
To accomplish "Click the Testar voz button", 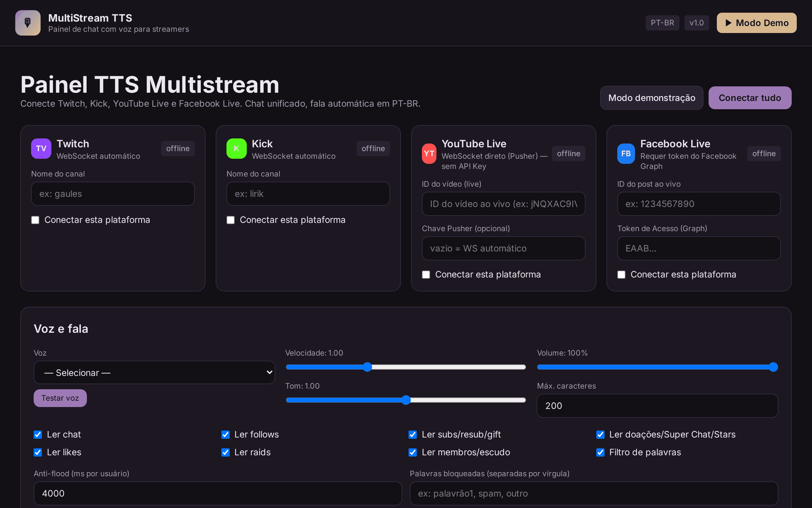I will 60,398.
